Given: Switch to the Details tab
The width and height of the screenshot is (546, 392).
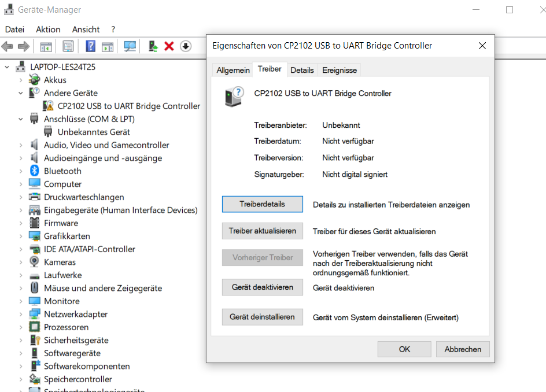Looking at the screenshot, I should pyautogui.click(x=302, y=70).
